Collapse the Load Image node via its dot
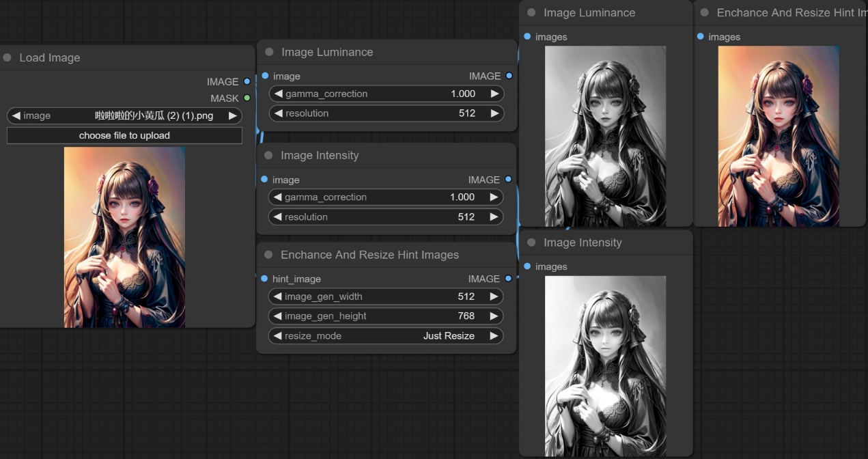The image size is (868, 459). (8, 58)
